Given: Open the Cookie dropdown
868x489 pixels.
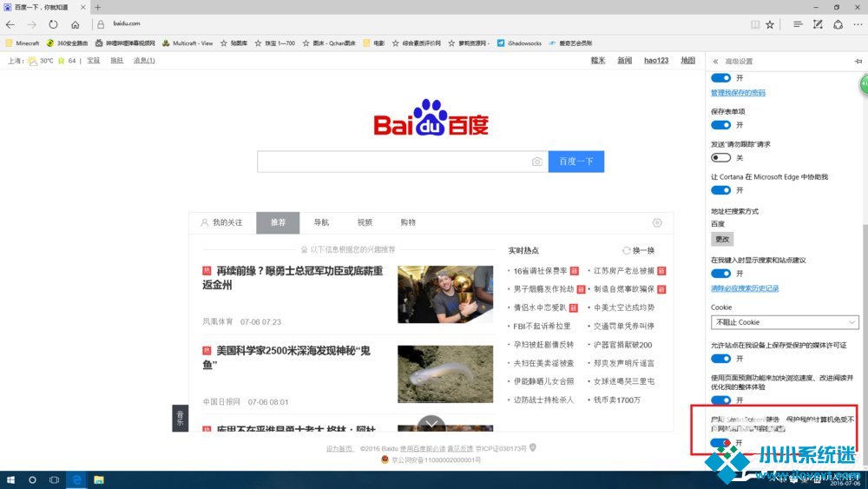Looking at the screenshot, I should click(x=785, y=322).
